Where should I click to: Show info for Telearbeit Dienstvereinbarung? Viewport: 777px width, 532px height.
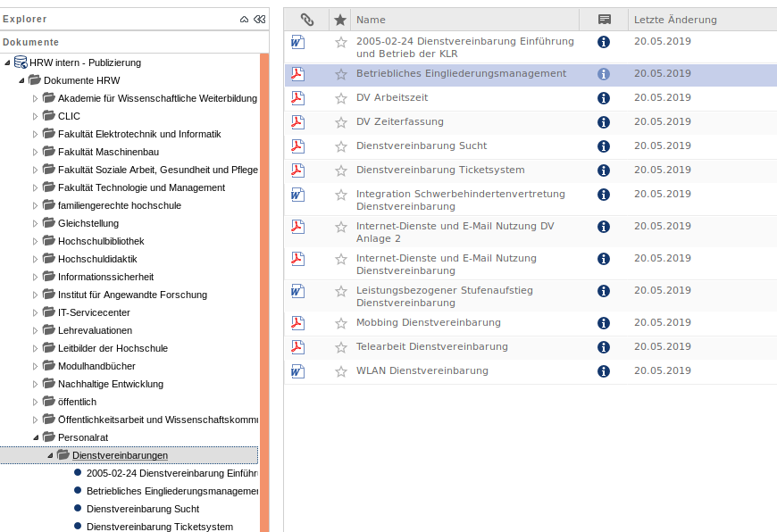(604, 346)
